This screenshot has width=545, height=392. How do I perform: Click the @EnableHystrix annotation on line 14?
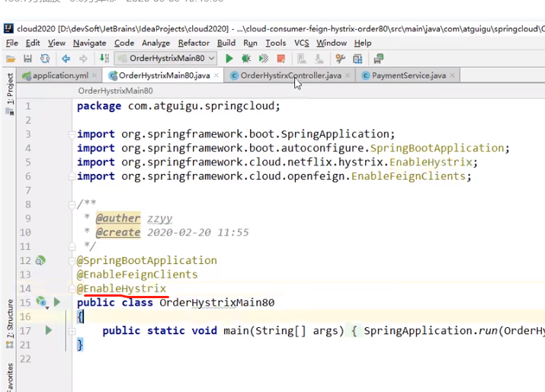(x=121, y=289)
